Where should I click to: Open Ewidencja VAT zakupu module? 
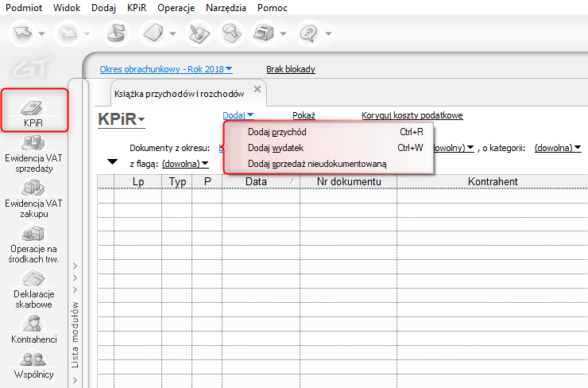coord(33,200)
